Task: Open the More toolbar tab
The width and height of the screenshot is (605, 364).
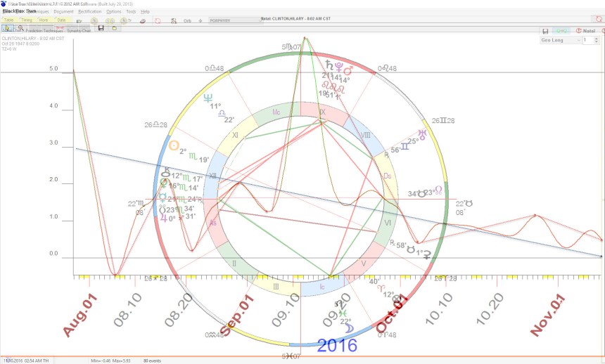Action: point(44,20)
